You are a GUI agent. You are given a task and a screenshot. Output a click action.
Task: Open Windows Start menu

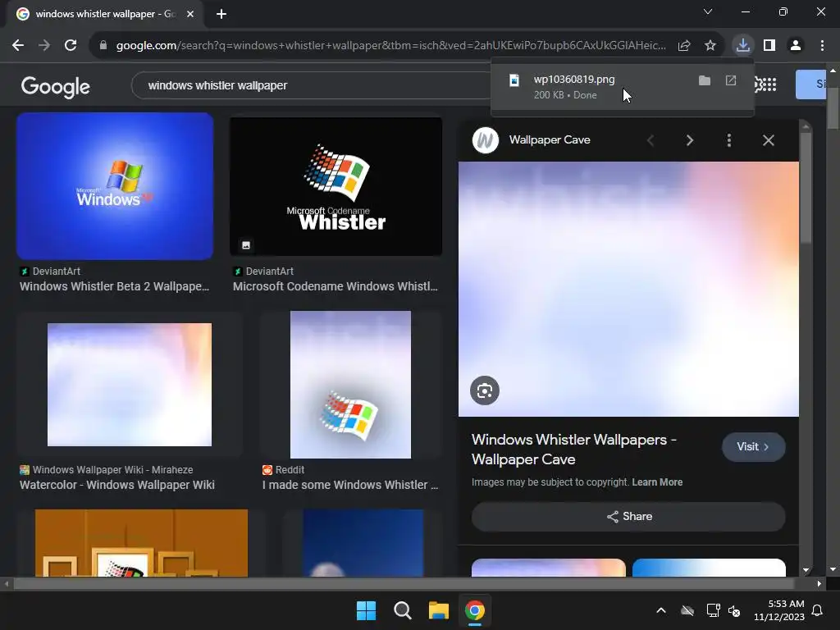[x=367, y=610]
